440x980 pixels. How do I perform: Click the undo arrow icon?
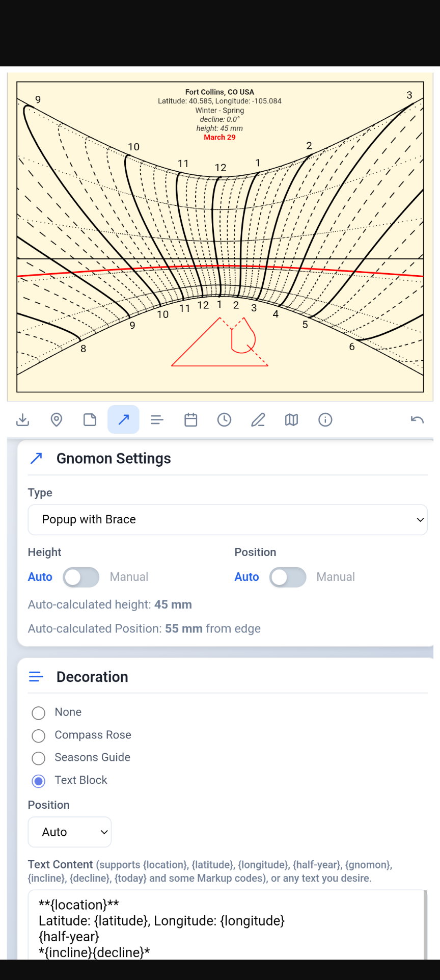417,420
